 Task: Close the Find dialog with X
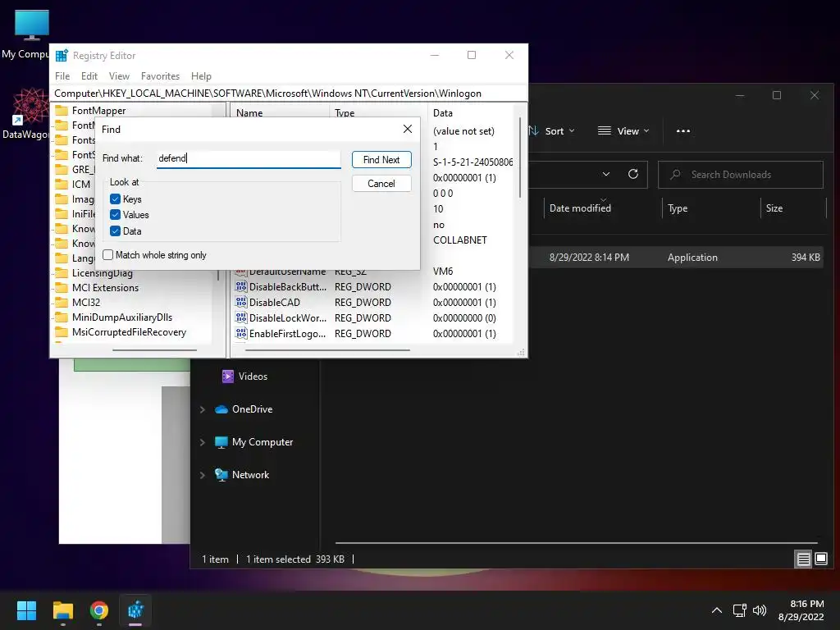tap(408, 129)
